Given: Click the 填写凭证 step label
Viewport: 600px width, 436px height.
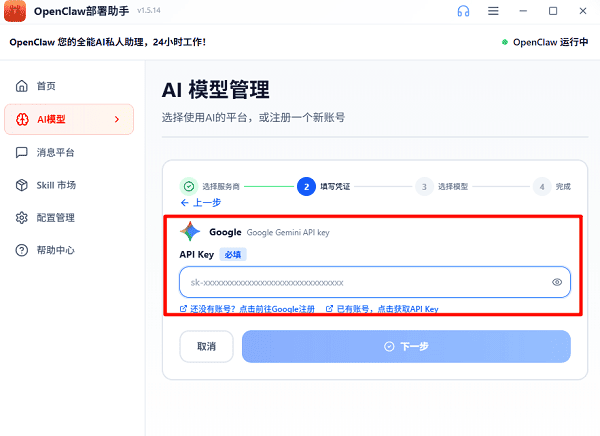Looking at the screenshot, I should tap(335, 186).
